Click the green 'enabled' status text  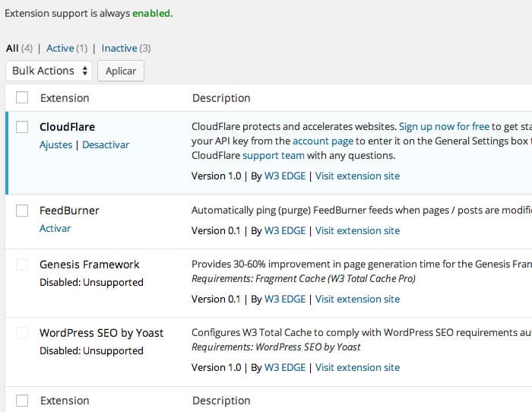click(x=151, y=13)
